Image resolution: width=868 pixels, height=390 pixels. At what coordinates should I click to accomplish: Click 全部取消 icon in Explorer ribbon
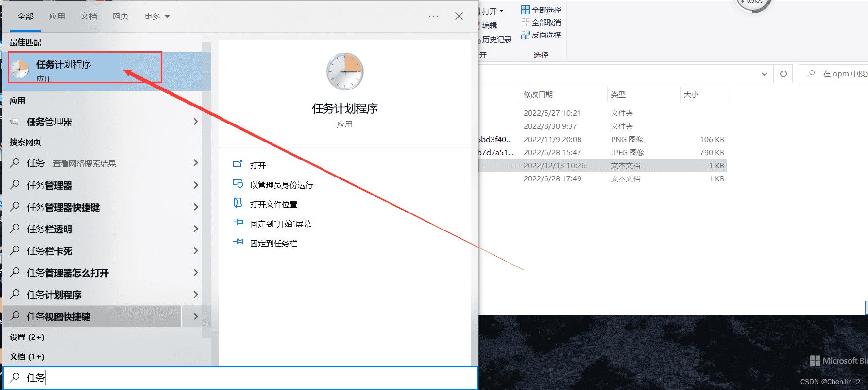(526, 22)
